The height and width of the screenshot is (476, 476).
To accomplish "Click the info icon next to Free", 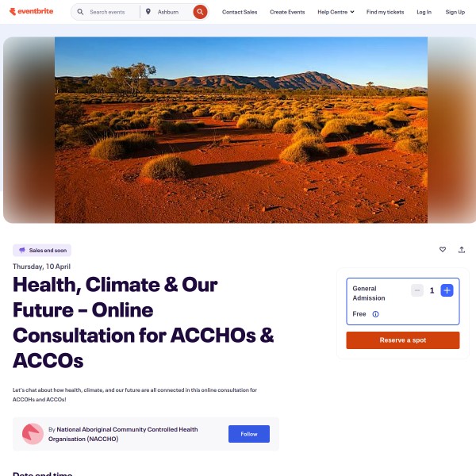I will coord(375,314).
